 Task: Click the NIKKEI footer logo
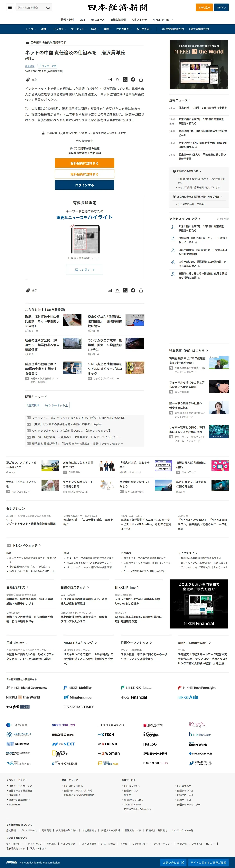12,862
